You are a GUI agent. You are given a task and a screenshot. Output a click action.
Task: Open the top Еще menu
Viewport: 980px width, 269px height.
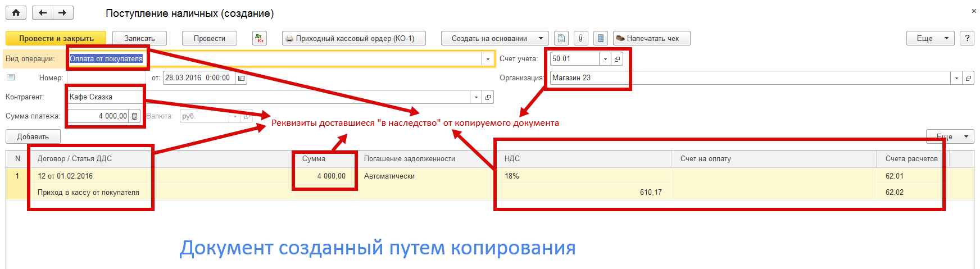pyautogui.click(x=930, y=38)
